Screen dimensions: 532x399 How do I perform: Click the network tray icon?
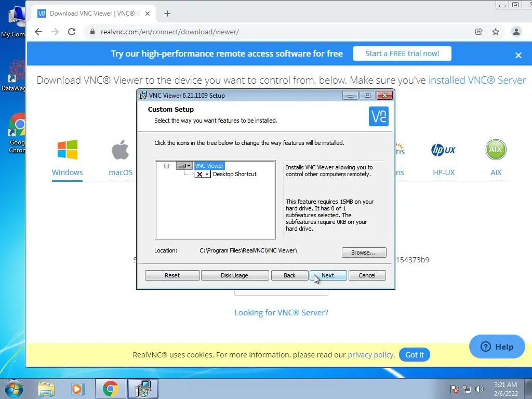pos(467,389)
